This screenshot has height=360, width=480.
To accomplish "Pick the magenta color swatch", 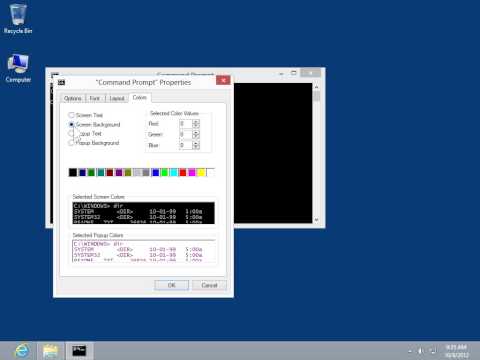I will tap(192, 172).
